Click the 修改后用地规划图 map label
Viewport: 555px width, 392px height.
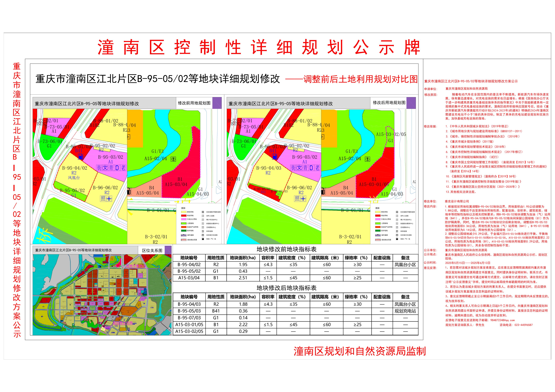389,103
